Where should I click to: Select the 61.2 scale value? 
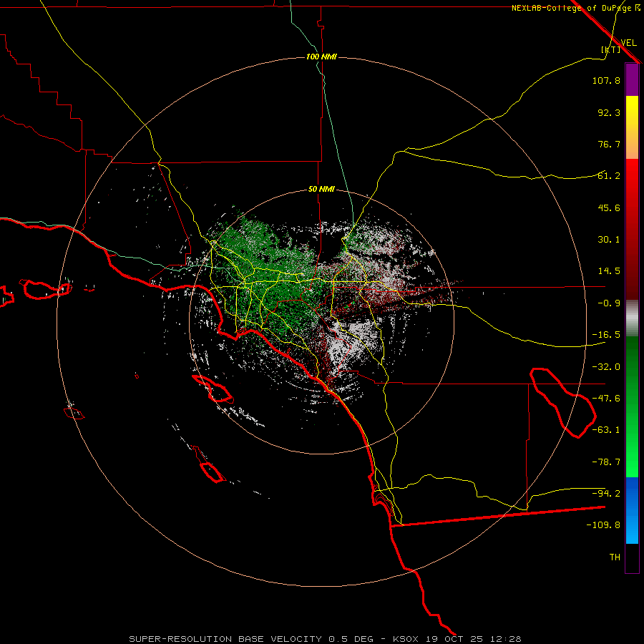(609, 176)
